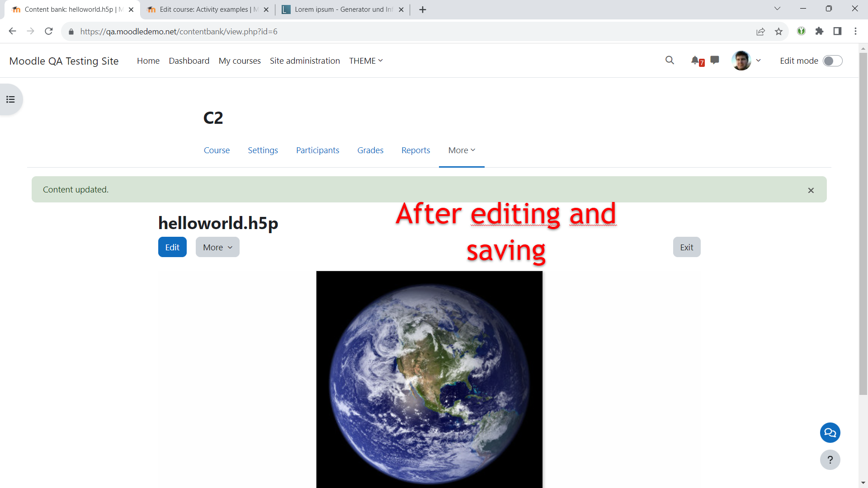Expand the course More navigation menu
Image resolution: width=868 pixels, height=488 pixels.
pos(462,150)
